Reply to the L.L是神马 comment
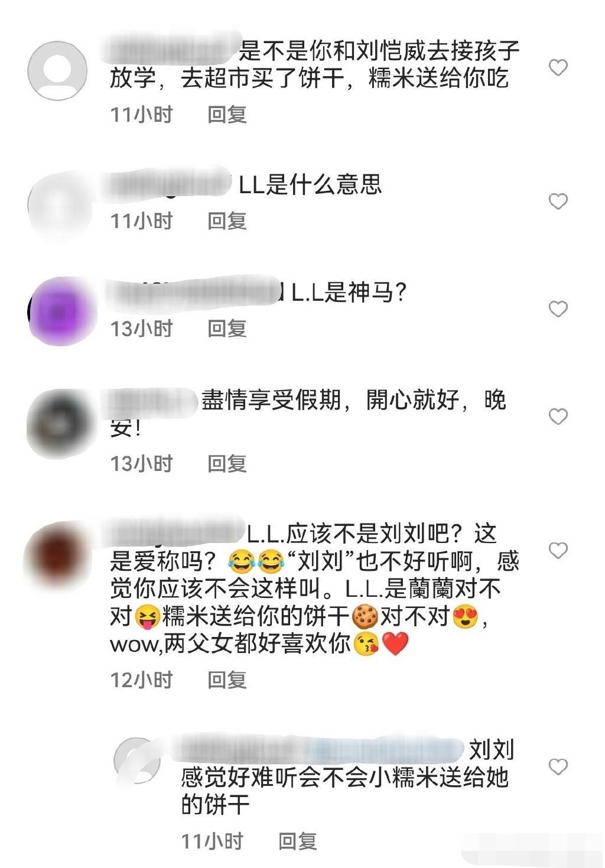The image size is (605, 868). click(227, 329)
